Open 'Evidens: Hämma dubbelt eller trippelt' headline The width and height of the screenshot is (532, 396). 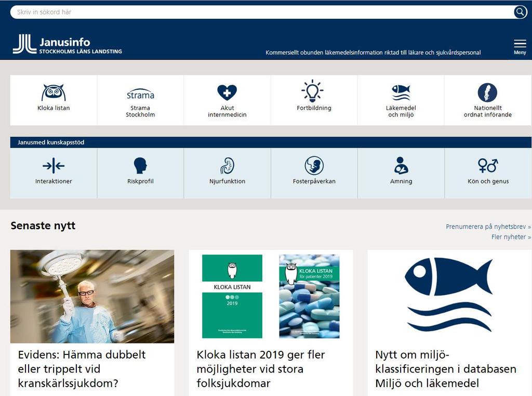(82, 369)
